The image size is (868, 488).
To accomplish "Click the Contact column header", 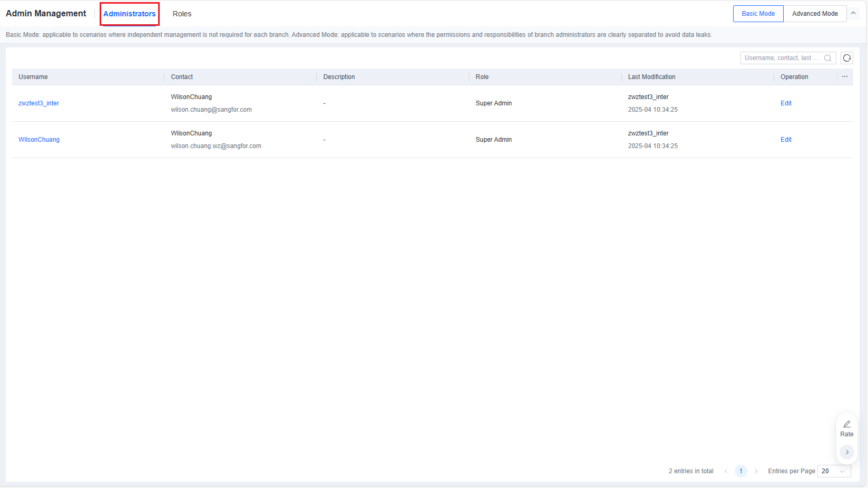I will coord(182,77).
